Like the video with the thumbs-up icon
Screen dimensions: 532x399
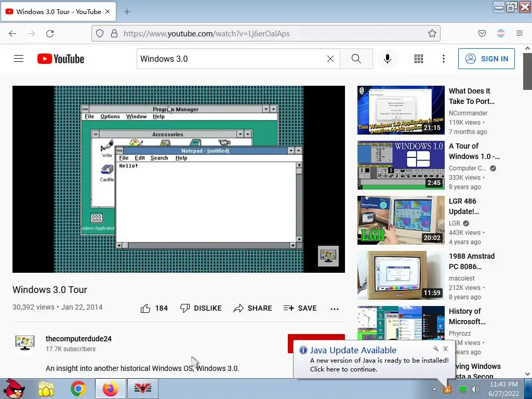tap(145, 308)
